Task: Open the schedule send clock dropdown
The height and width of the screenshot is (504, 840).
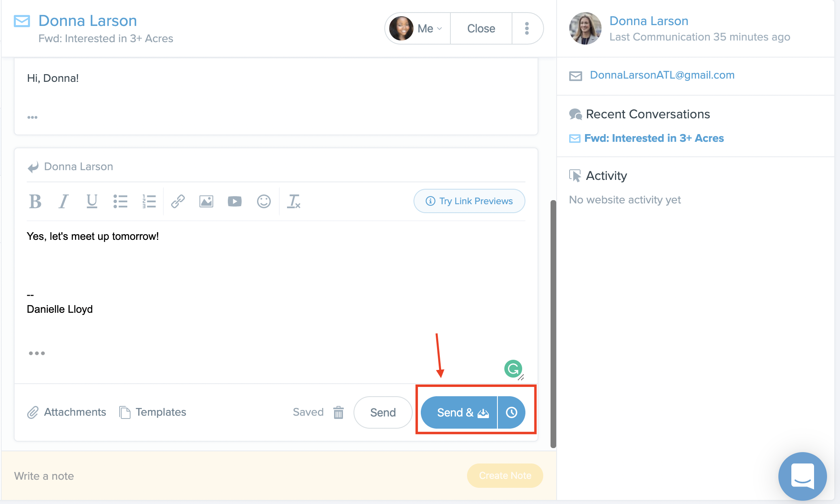Action: [511, 412]
